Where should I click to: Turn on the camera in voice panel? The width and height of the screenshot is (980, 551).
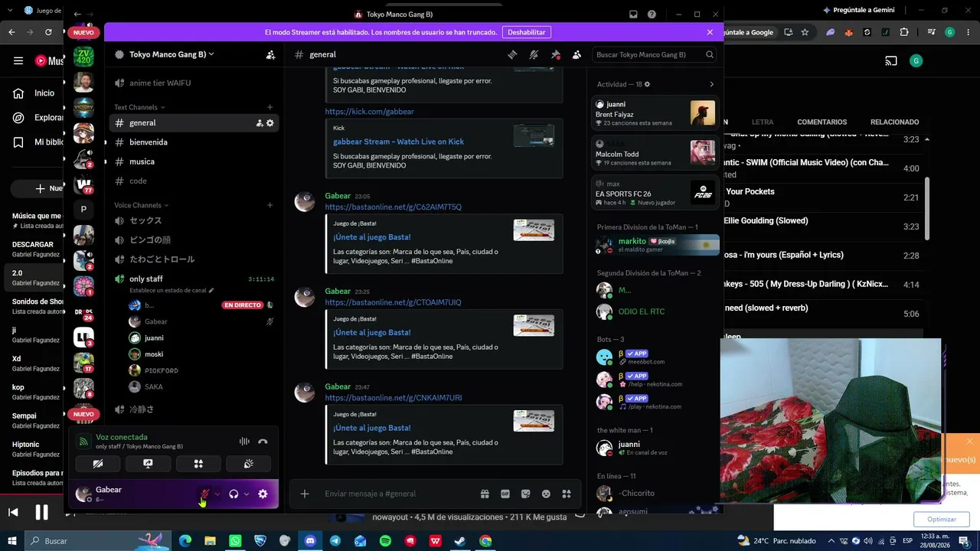[98, 464]
